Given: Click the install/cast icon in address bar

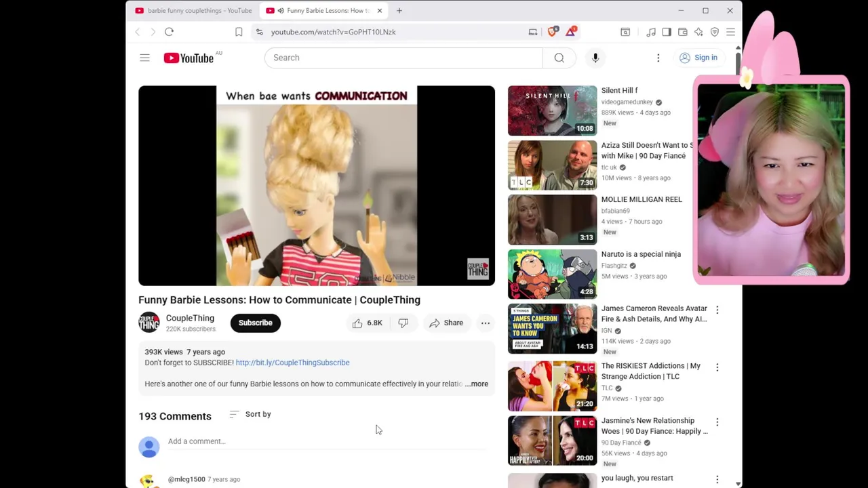Looking at the screenshot, I should [533, 32].
